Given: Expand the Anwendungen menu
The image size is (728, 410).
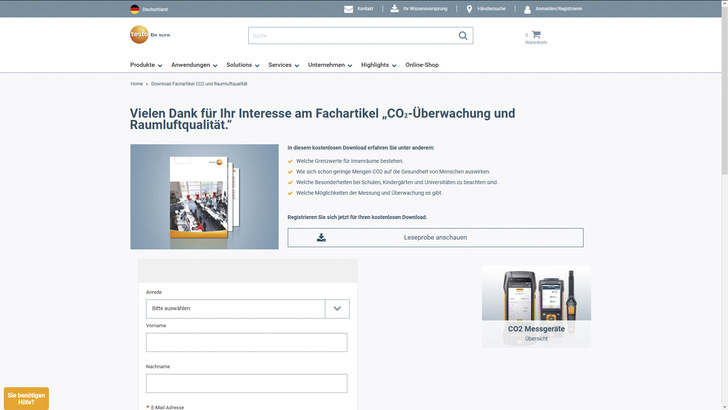Looking at the screenshot, I should tap(193, 65).
